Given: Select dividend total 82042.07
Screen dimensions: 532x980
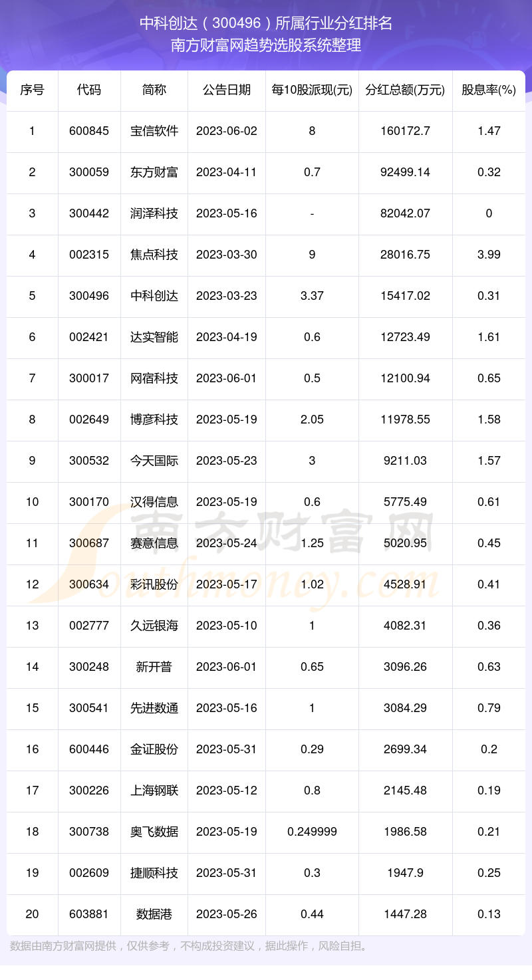Looking at the screenshot, I should 407,213.
